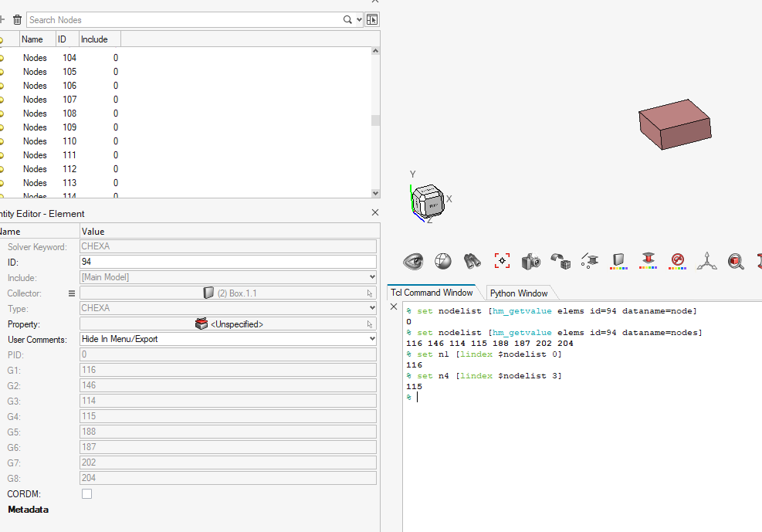
Task: Switch to the Tcl Command Window tab
Action: pyautogui.click(x=432, y=293)
